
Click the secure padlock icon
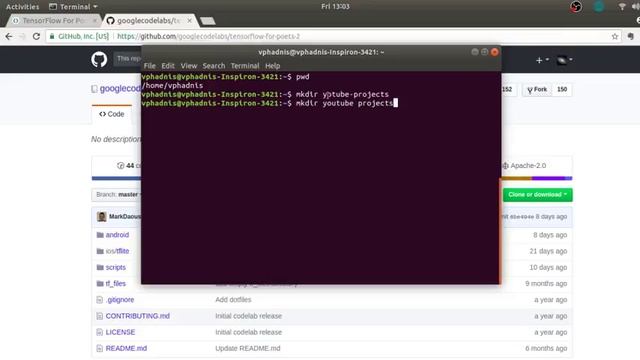click(x=52, y=36)
